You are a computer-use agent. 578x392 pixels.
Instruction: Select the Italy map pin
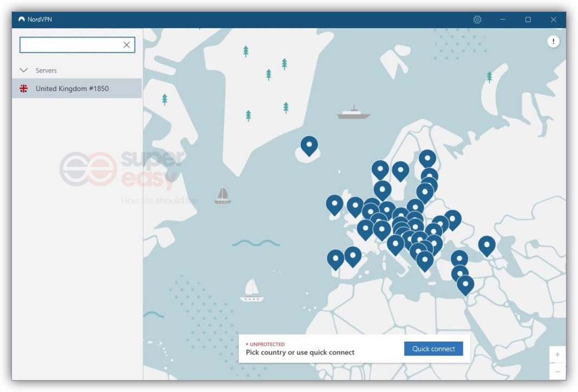tap(396, 245)
